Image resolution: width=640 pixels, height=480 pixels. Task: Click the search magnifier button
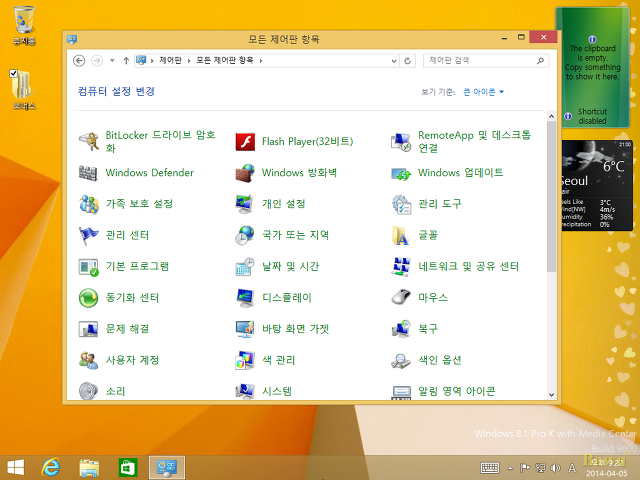pos(540,61)
